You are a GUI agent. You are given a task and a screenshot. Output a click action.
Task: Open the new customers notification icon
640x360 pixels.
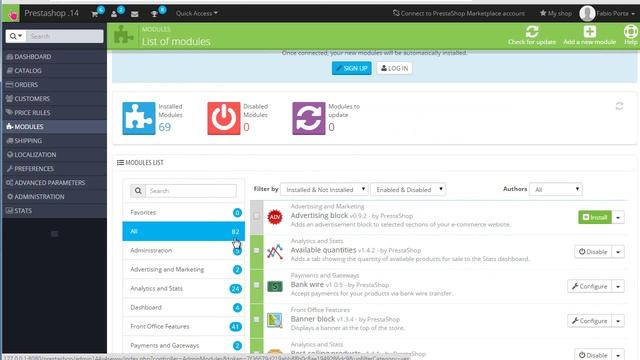click(x=114, y=14)
